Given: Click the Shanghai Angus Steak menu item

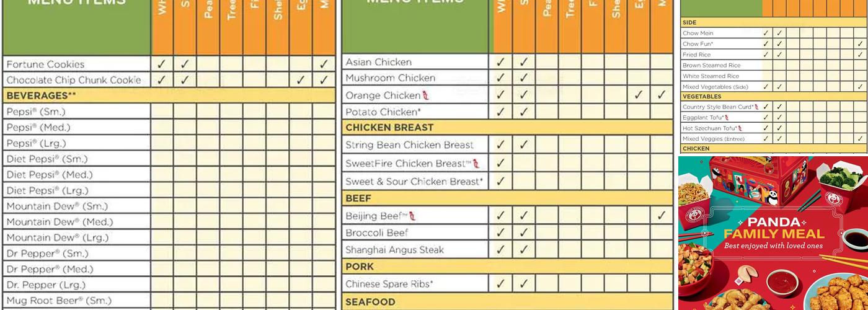Looking at the screenshot, I should 394,250.
